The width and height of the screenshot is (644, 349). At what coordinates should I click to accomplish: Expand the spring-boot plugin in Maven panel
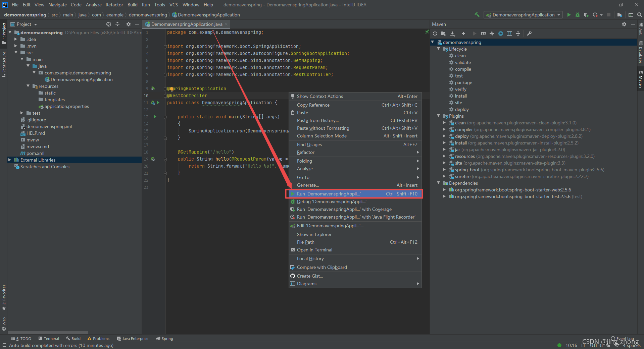coord(445,170)
